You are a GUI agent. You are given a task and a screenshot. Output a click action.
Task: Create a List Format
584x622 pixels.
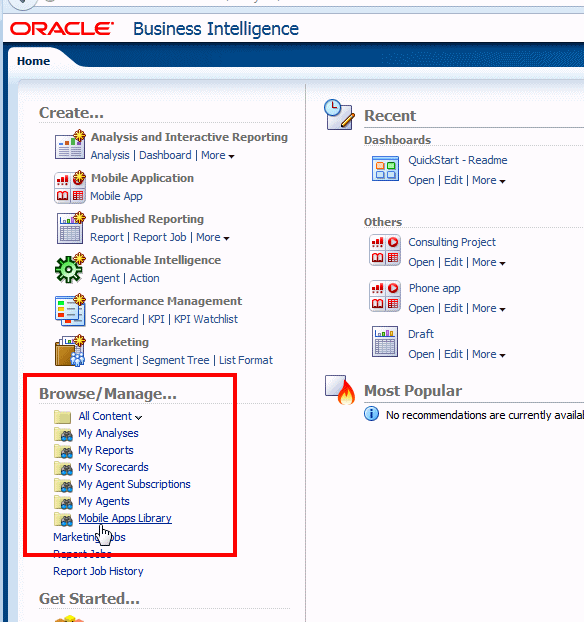pos(246,360)
